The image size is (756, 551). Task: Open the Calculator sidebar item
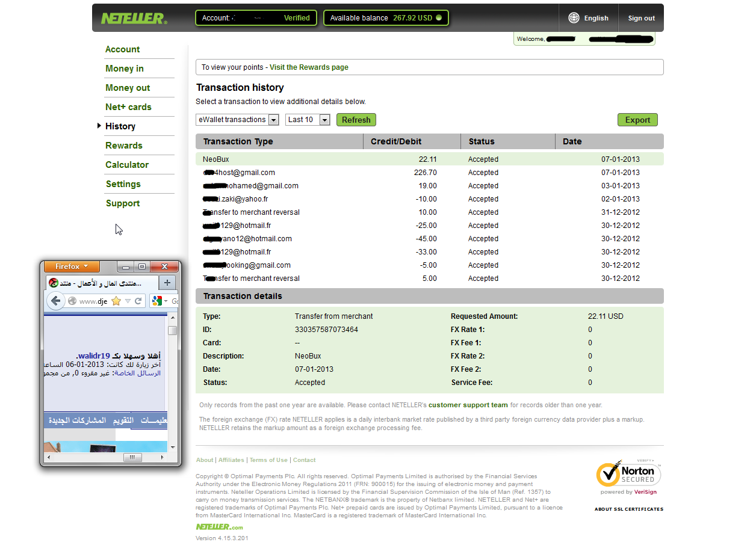pyautogui.click(x=127, y=165)
